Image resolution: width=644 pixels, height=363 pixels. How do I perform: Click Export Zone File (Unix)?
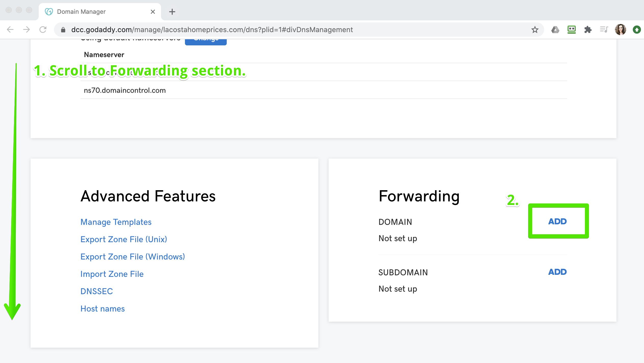(x=124, y=239)
